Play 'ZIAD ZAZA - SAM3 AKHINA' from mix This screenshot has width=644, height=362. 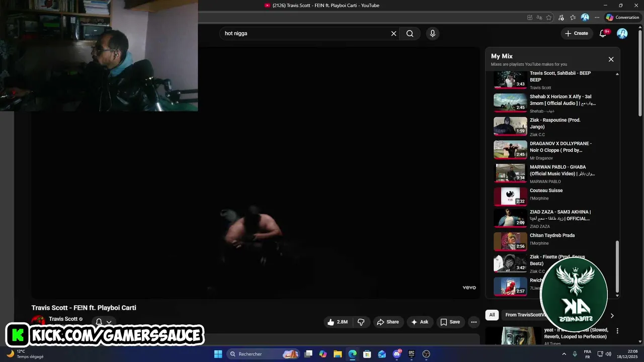pos(561,215)
